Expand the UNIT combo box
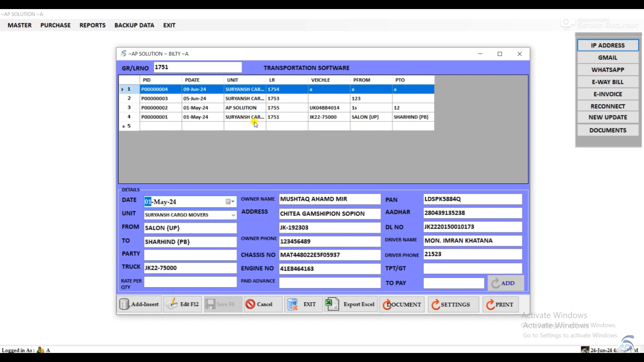This screenshot has height=362, width=644. 233,215
